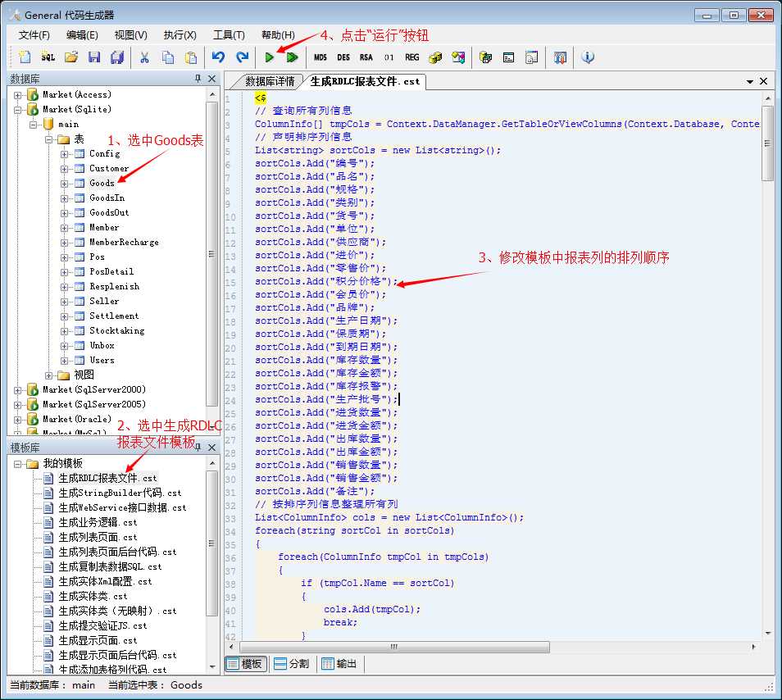Collapse the Market(Sqlite) database node
Image resolution: width=782 pixels, height=700 pixels.
18,110
